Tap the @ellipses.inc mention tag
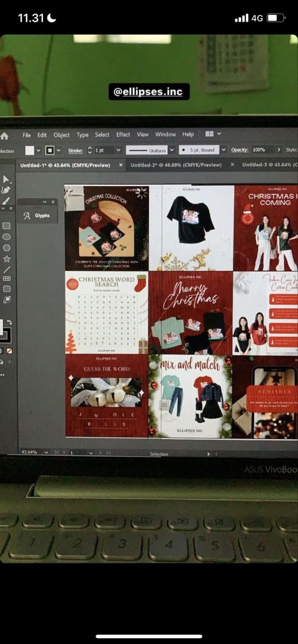The width and height of the screenshot is (298, 644). pyautogui.click(x=149, y=92)
